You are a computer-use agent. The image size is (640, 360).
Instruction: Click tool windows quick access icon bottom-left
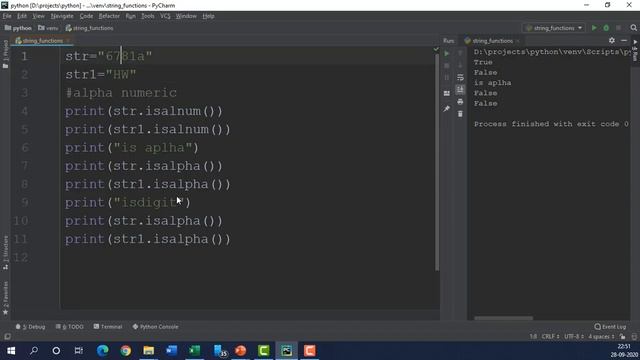pyautogui.click(x=7, y=337)
